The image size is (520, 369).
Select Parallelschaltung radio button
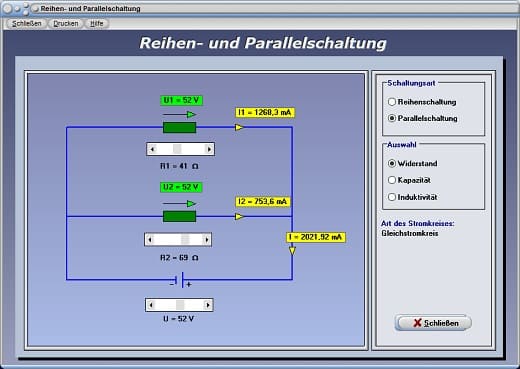click(x=423, y=118)
